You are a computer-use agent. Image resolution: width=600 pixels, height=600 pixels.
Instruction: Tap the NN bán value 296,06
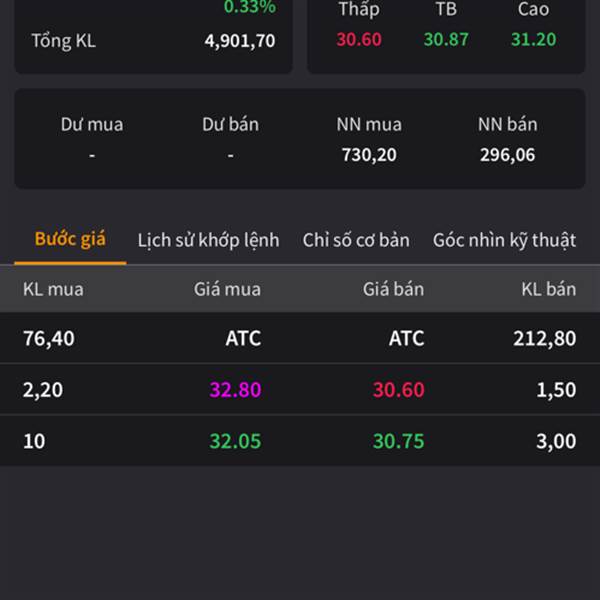coord(507,155)
